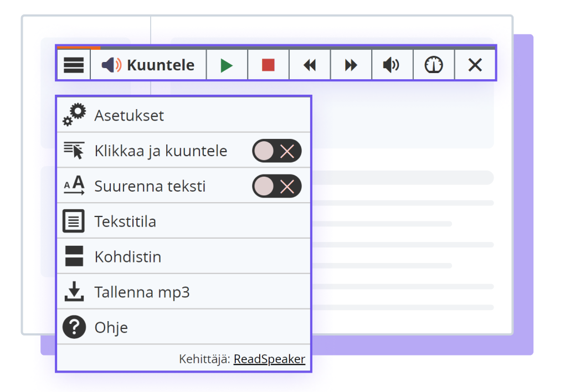565x392 pixels.
Task: Click the Ohje question mark icon
Action: [x=73, y=327]
